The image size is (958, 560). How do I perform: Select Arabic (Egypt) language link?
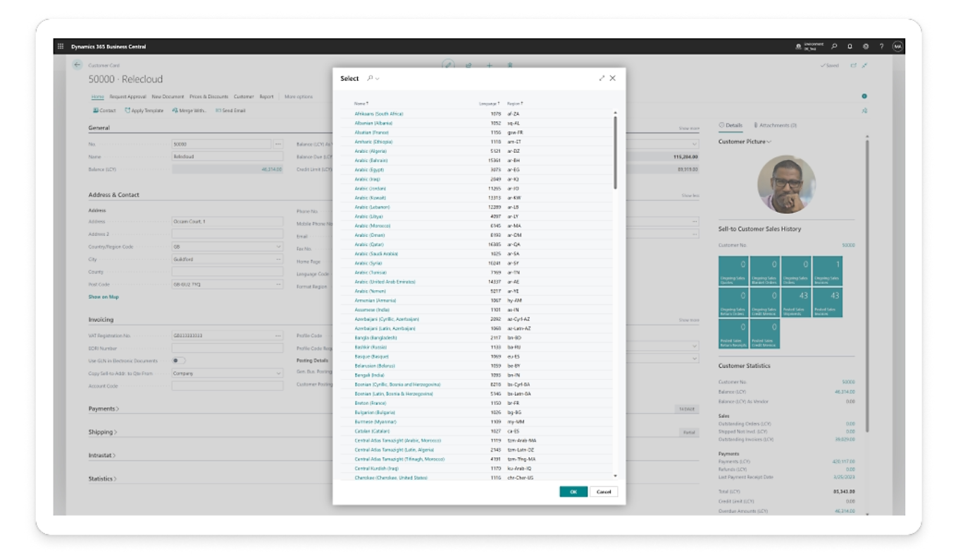click(371, 170)
